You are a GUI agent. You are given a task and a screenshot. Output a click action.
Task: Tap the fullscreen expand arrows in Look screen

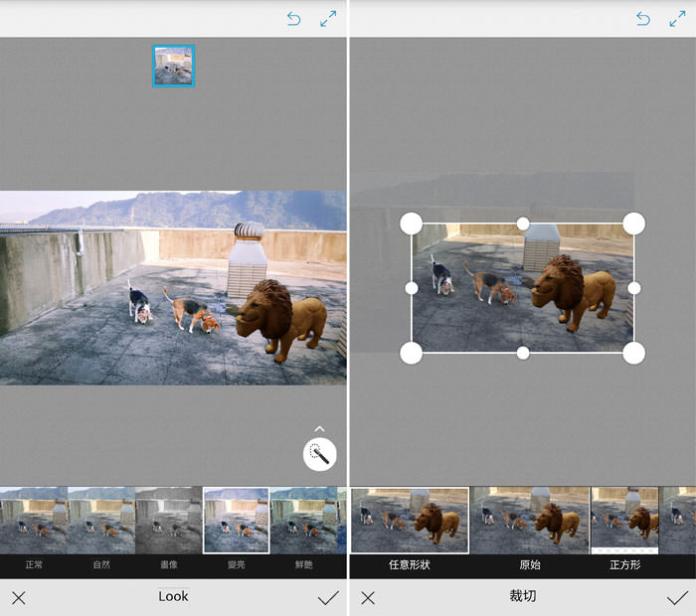click(328, 19)
